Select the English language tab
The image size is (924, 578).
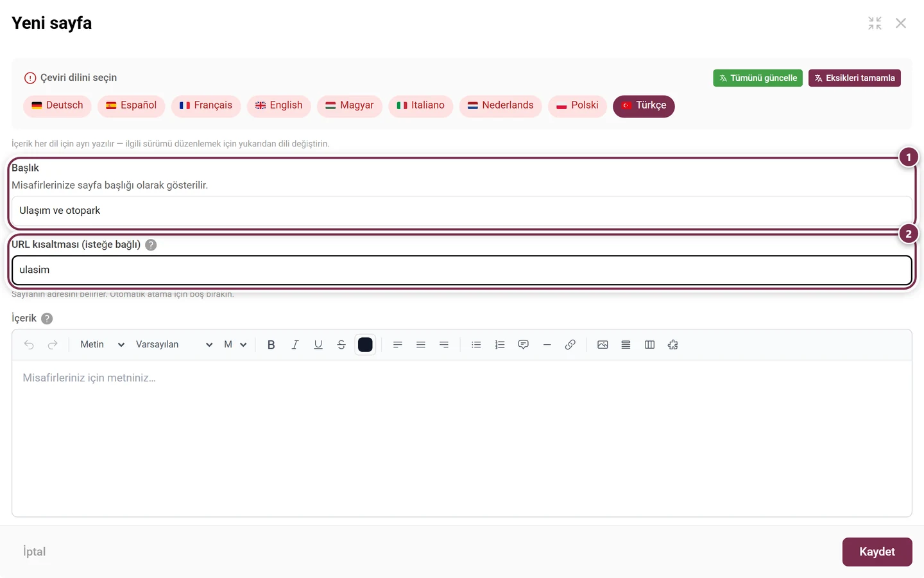point(278,105)
